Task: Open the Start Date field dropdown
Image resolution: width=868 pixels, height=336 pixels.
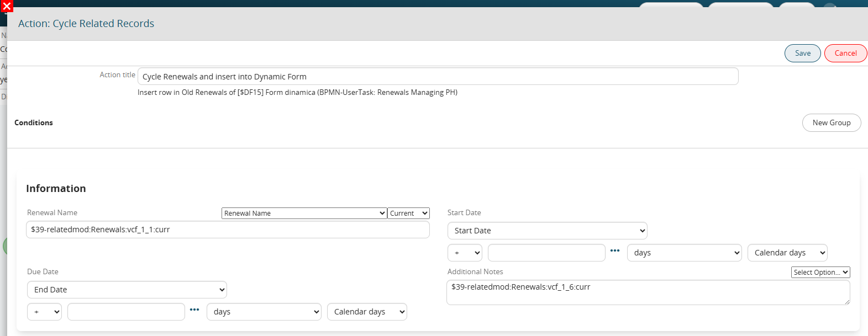Action: [x=547, y=230]
